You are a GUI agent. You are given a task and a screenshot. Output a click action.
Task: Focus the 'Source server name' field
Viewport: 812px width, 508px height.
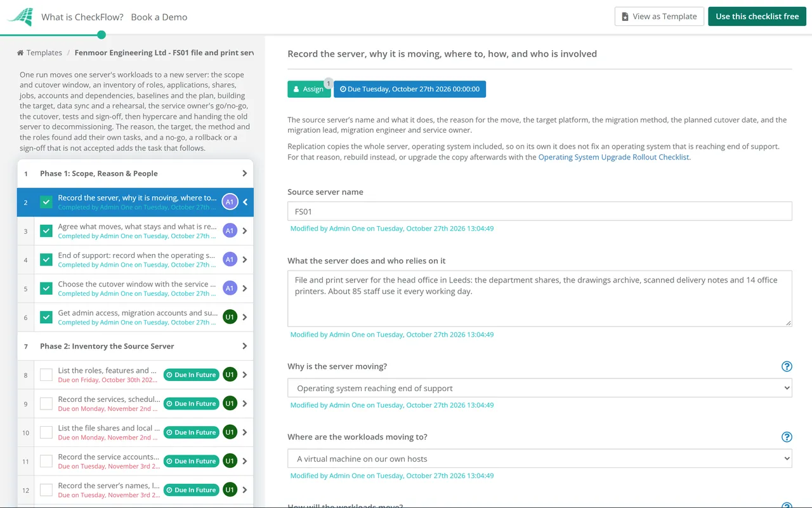(x=540, y=211)
